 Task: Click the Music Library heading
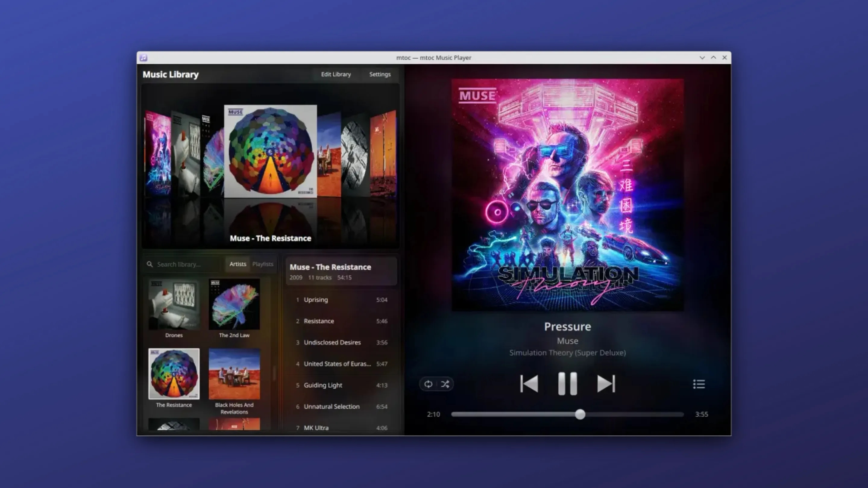171,74
